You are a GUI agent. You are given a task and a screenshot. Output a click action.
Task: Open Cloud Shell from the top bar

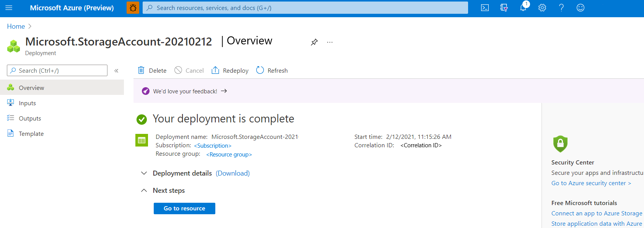tap(485, 8)
